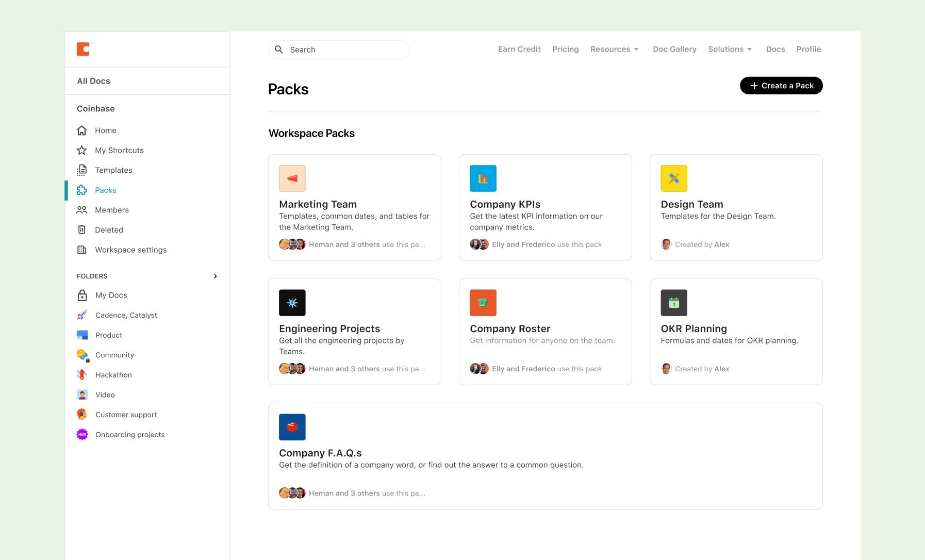
Task: Click user avatars on Marketing Team card
Action: (x=292, y=244)
